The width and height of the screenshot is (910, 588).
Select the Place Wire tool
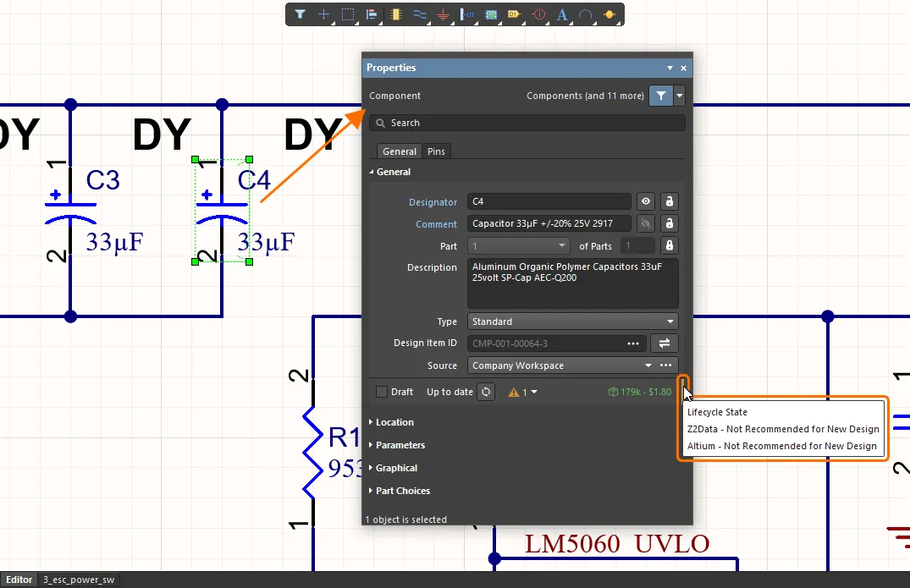click(x=419, y=14)
